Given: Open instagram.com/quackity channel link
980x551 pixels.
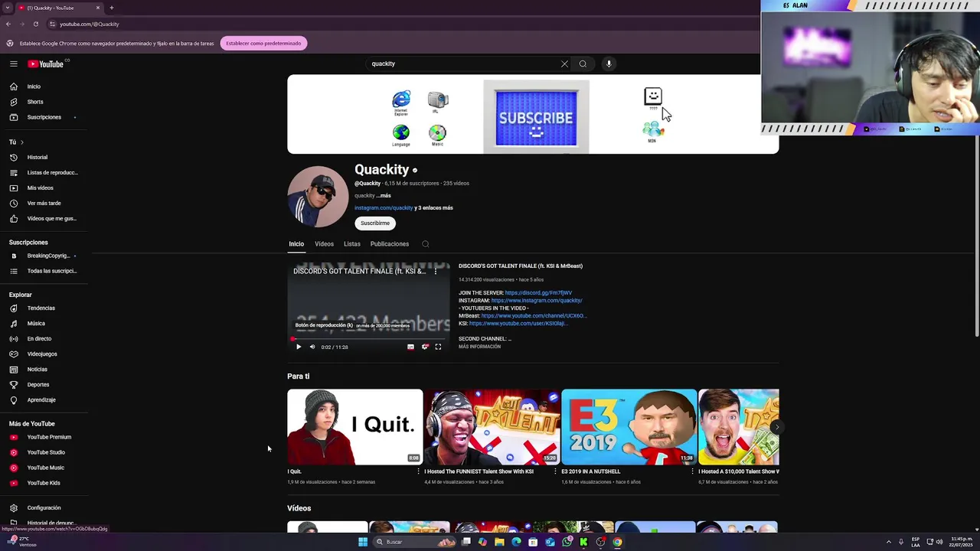Looking at the screenshot, I should [384, 208].
